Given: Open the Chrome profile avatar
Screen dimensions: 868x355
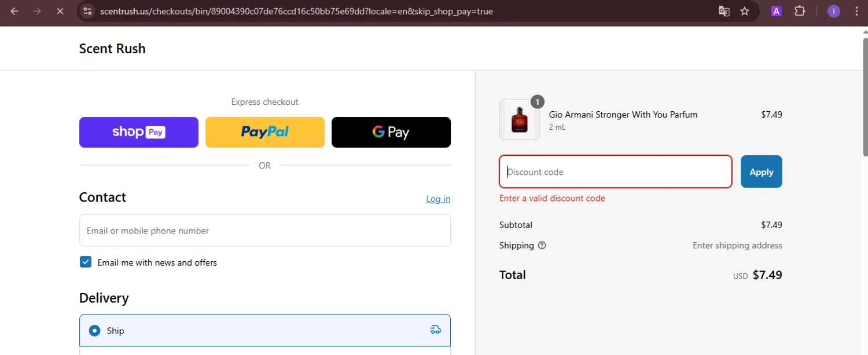Looking at the screenshot, I should pos(834,11).
